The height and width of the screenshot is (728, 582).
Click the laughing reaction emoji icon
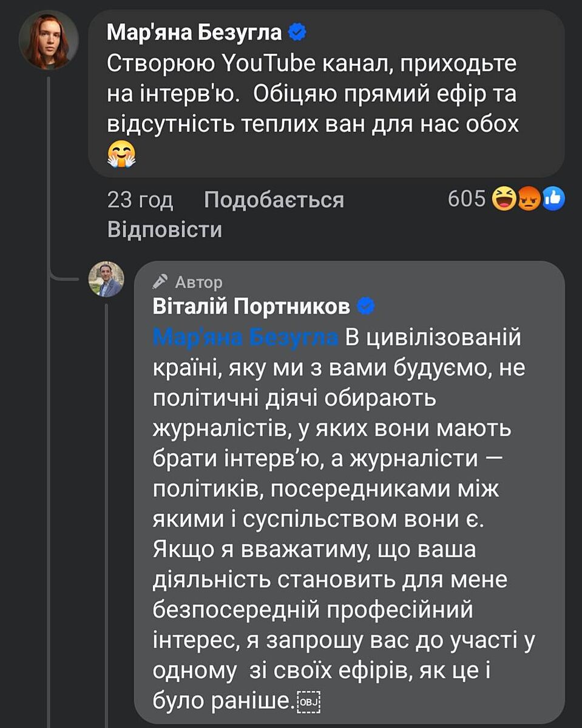504,199
